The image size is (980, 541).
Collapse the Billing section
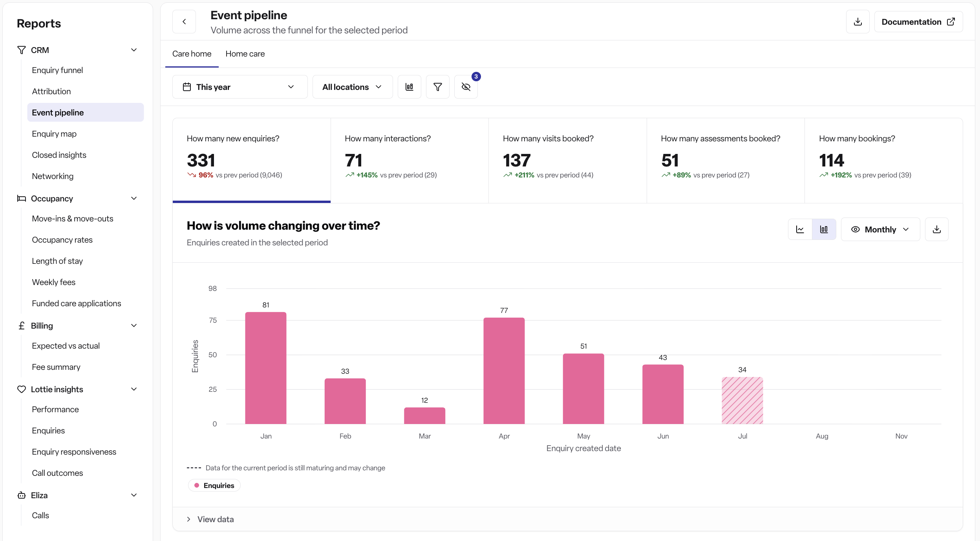(x=134, y=325)
